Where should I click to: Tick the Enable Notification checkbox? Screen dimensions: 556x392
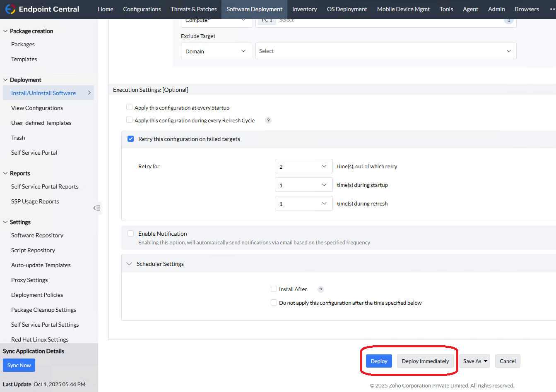click(x=130, y=234)
